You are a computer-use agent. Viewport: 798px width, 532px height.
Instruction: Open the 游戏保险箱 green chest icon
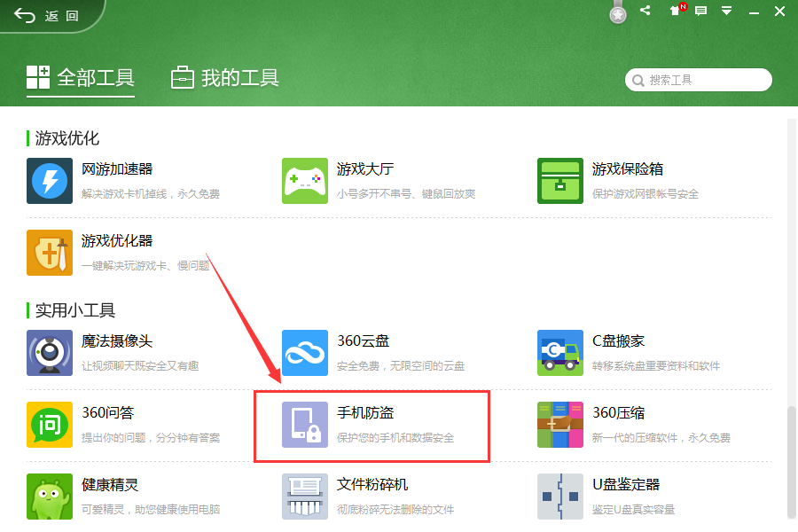[560, 181]
